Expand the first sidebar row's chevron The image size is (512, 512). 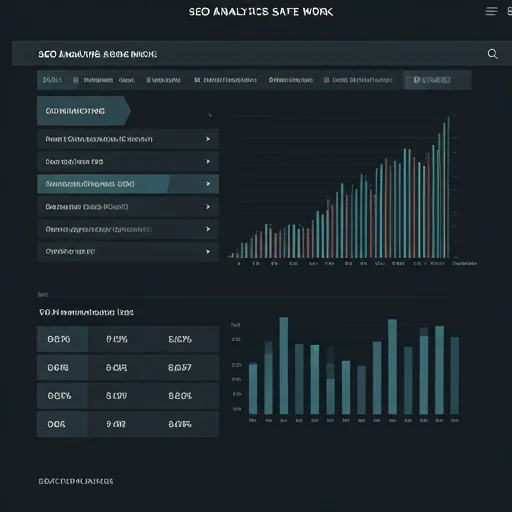point(208,139)
